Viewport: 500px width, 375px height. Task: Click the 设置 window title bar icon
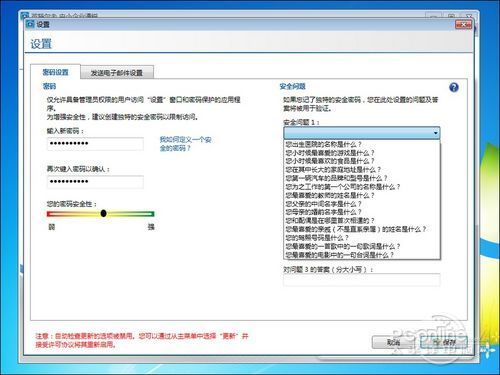(30, 24)
